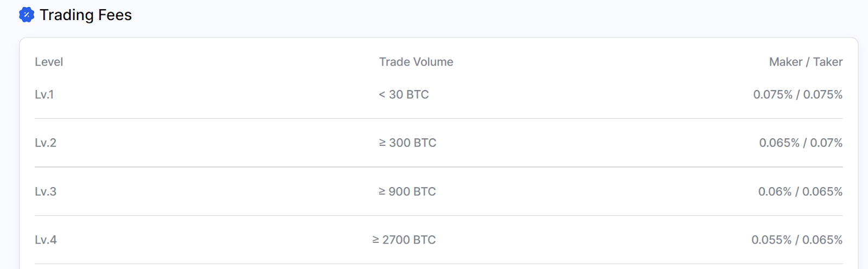Select Lv.3 taker fee 0.065%

(x=822, y=191)
